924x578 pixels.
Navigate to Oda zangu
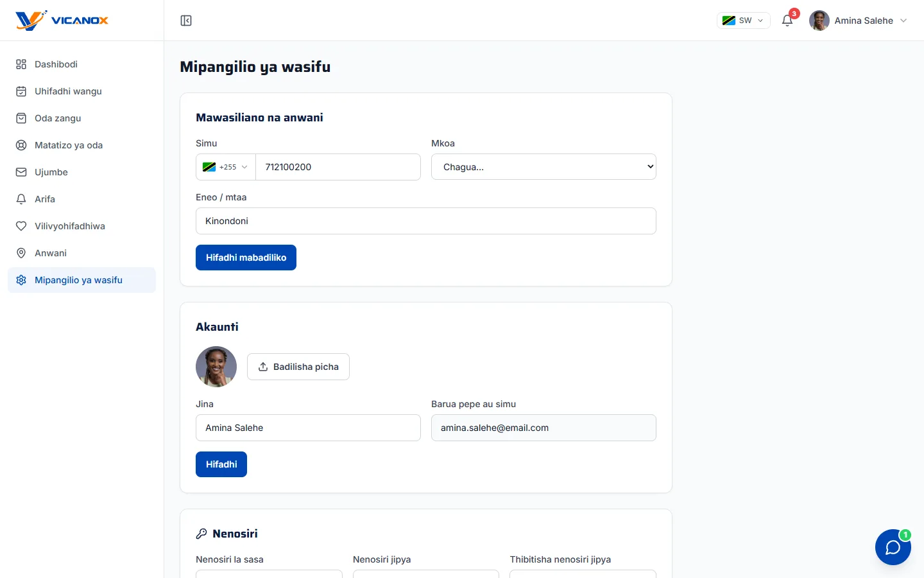click(81, 118)
